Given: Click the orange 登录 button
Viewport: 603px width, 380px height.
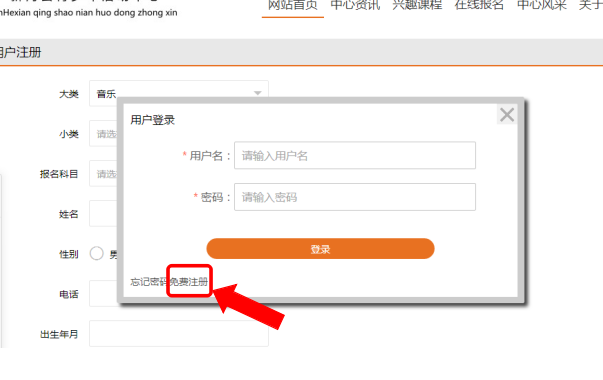Looking at the screenshot, I should coord(320,249).
